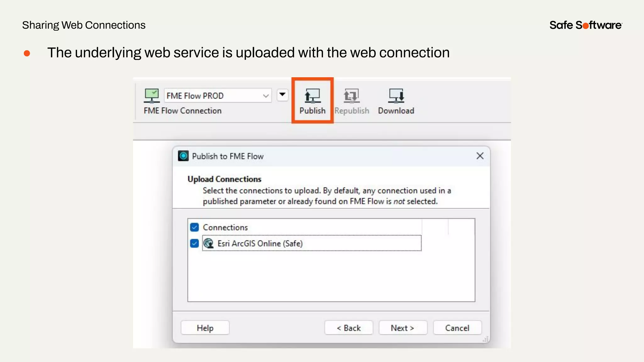Uncheck the Esri ArcGIS Online (Safe) checkbox
Viewport: 644px width, 362px height.
194,243
